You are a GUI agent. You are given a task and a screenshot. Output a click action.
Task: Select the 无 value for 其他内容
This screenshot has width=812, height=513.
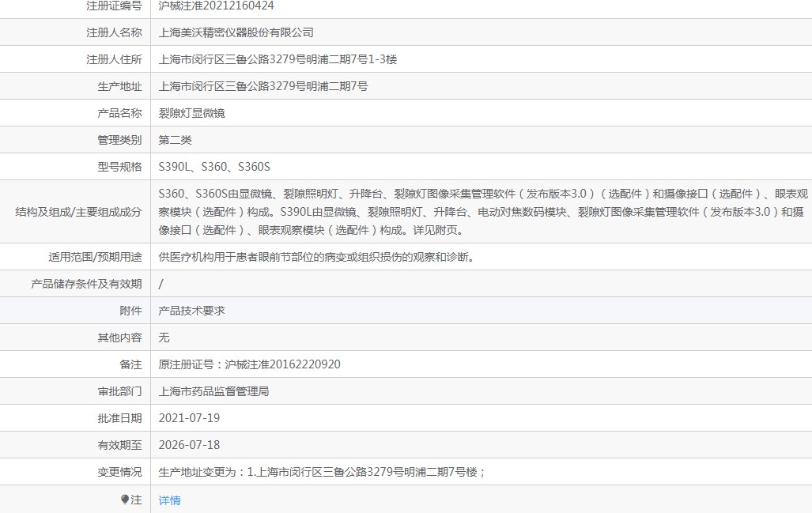pos(164,338)
